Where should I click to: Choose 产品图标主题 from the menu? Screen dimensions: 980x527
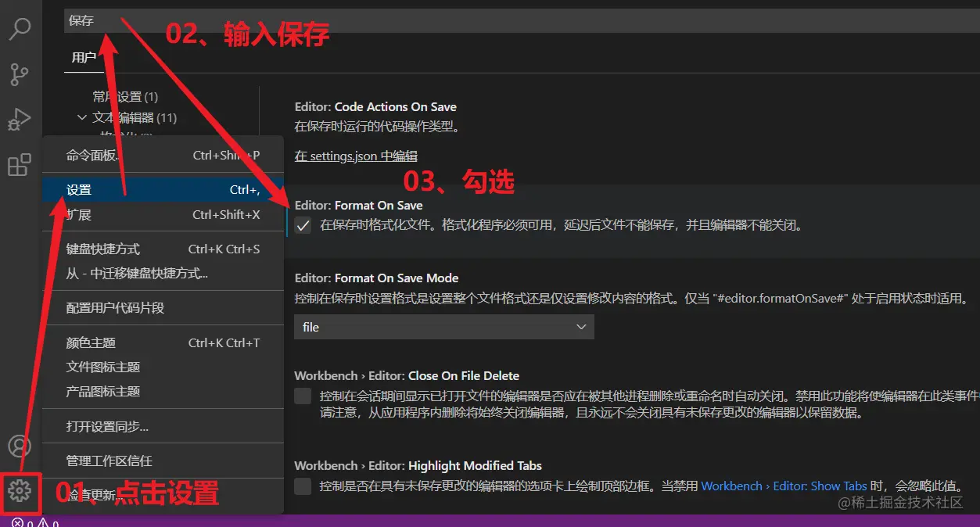(163, 391)
